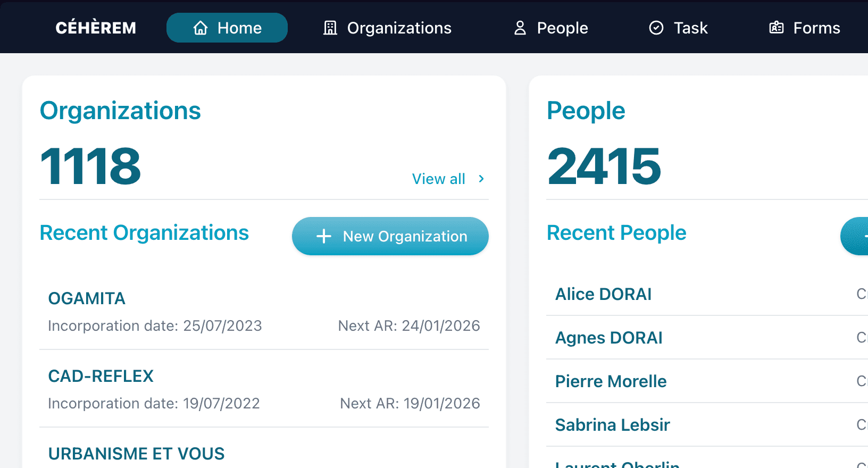
Task: Click the checkmark circle icon beside Task
Action: pos(656,28)
